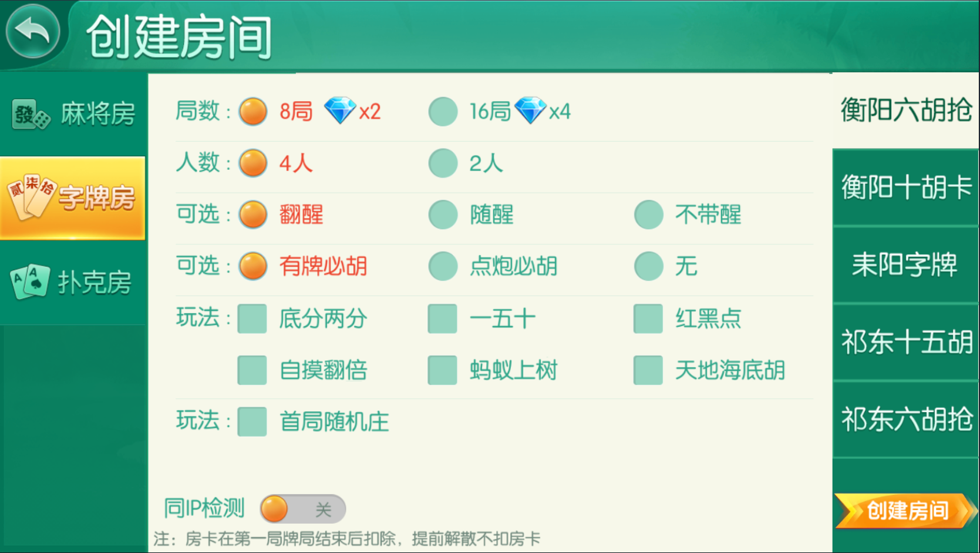This screenshot has height=553, width=980.
Task: Toggle the 同IP检测 switch
Action: point(302,509)
